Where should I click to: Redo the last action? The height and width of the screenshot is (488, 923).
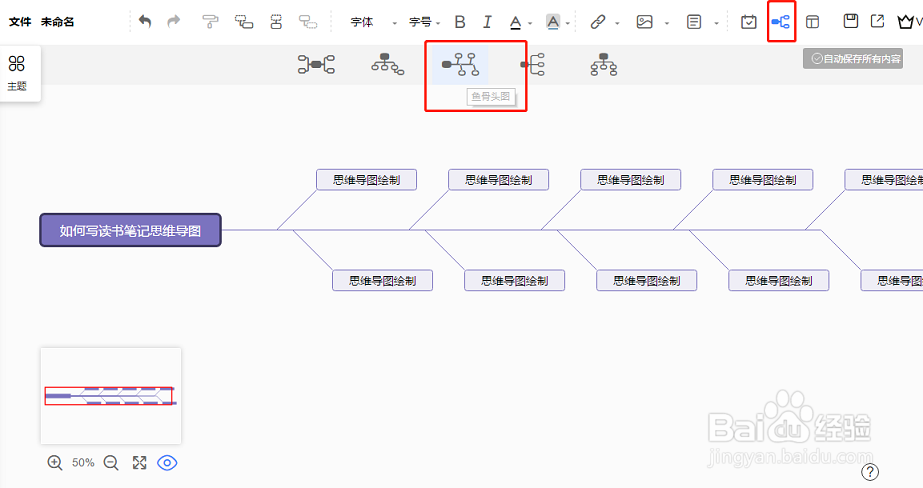[x=174, y=22]
